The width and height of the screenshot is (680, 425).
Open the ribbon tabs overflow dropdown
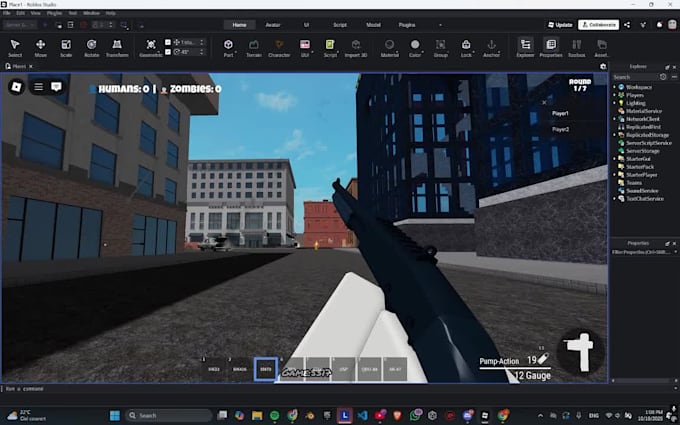[440, 25]
